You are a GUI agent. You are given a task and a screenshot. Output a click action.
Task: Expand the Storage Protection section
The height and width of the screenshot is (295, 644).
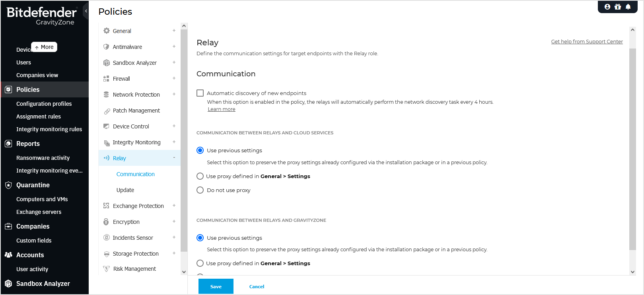174,253
